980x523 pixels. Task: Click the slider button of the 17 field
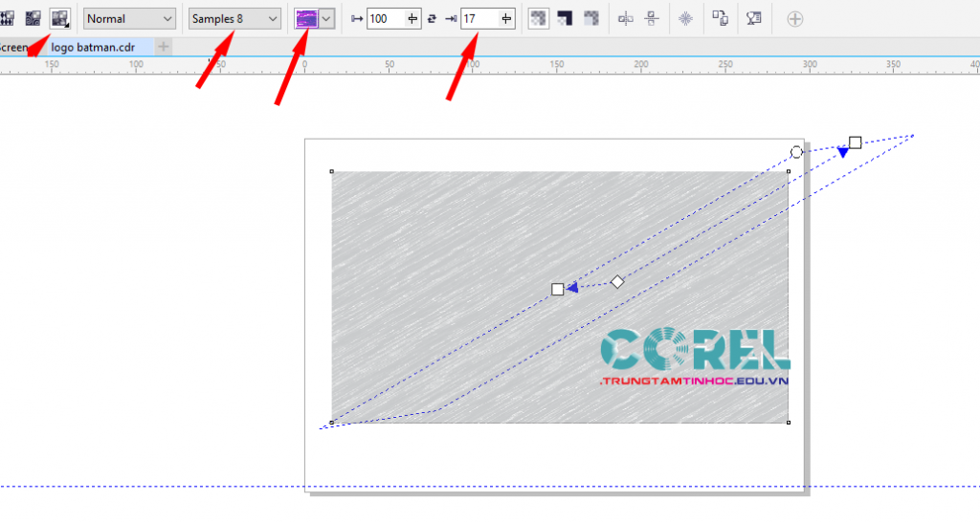[506, 19]
